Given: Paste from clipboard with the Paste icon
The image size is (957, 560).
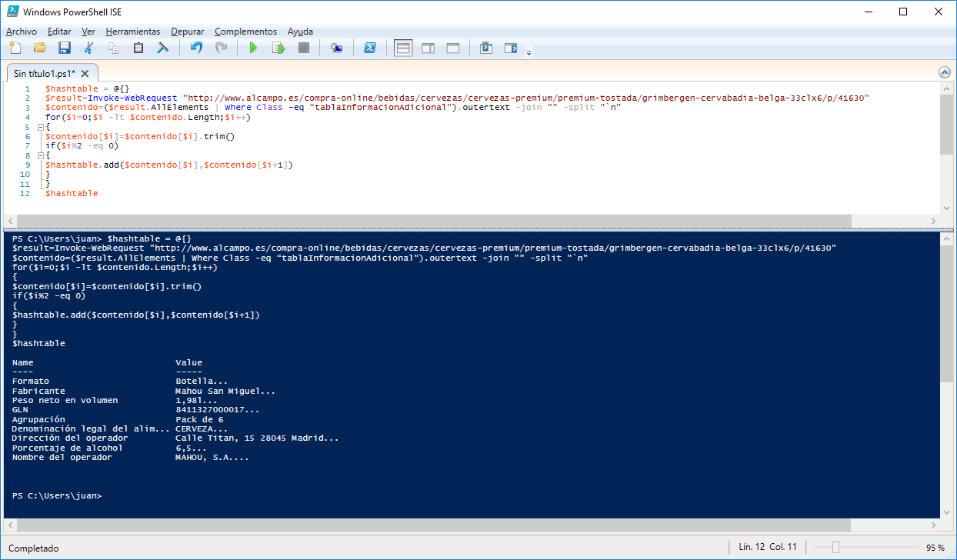Looking at the screenshot, I should click(x=138, y=48).
